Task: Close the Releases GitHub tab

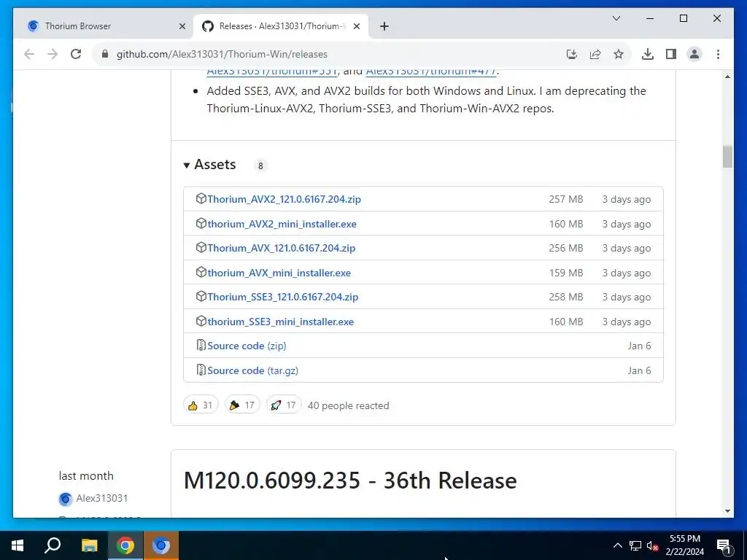Action: [x=356, y=26]
